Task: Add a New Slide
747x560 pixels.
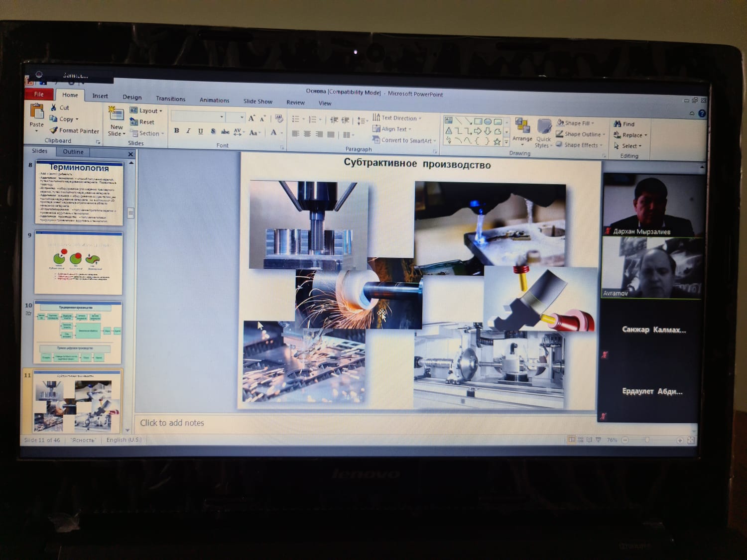Action: tap(117, 121)
